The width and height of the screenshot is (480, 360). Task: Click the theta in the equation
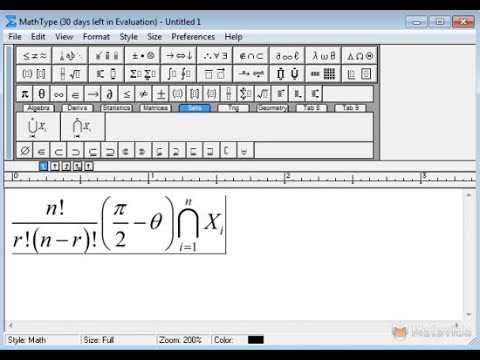click(x=156, y=222)
